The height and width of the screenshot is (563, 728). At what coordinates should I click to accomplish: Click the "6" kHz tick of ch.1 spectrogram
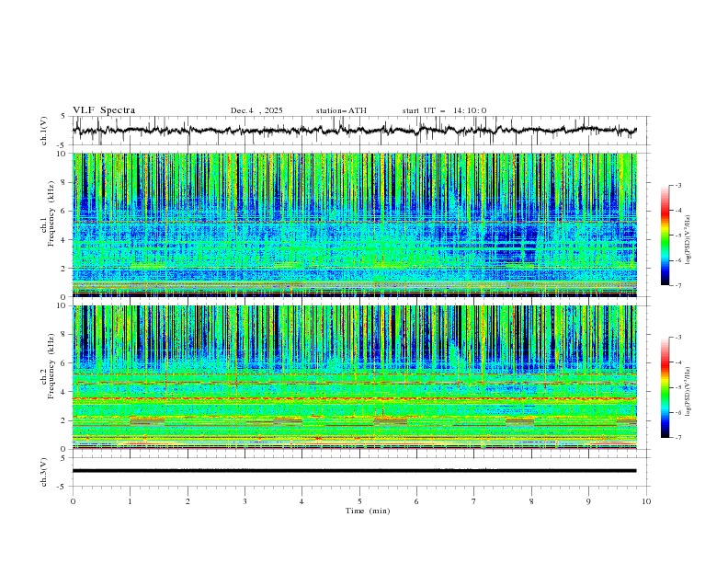pyautogui.click(x=64, y=212)
